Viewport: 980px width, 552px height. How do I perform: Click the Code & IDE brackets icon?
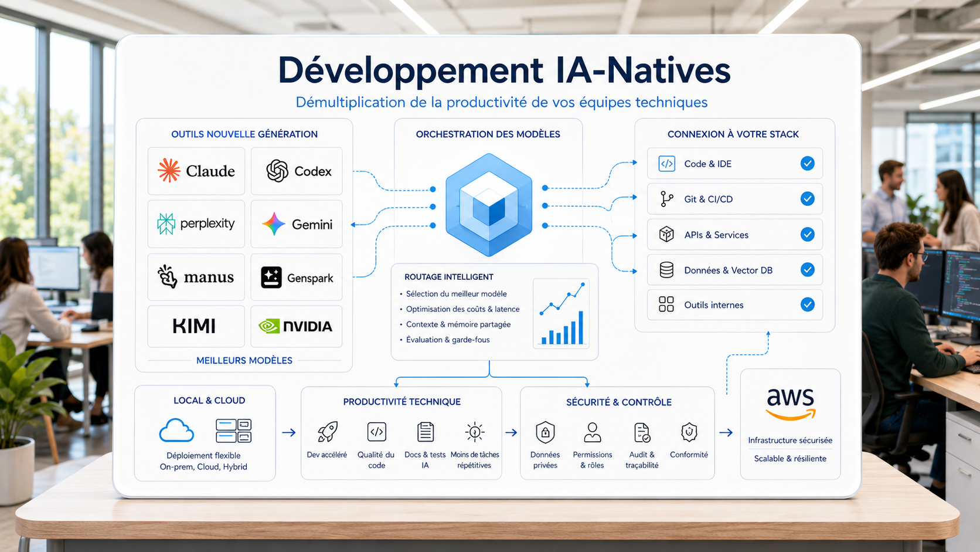666,164
